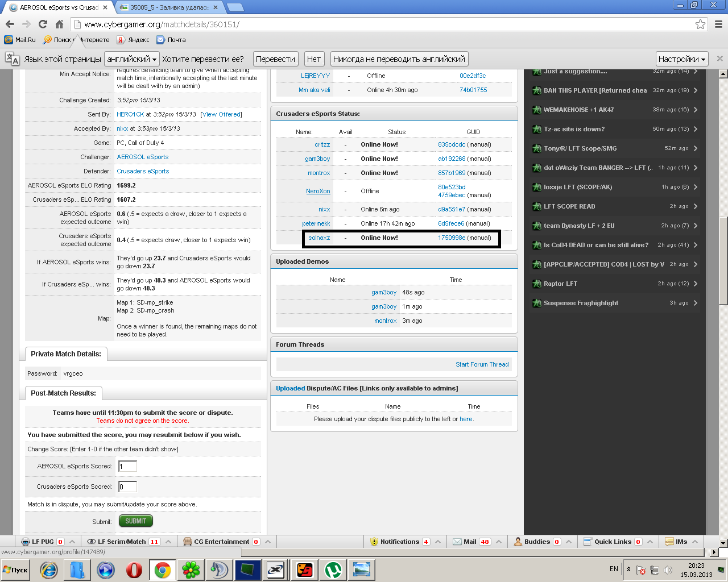Open the TeamSpeak headset icon in taskbar
The width and height of the screenshot is (728, 582).
(x=219, y=569)
